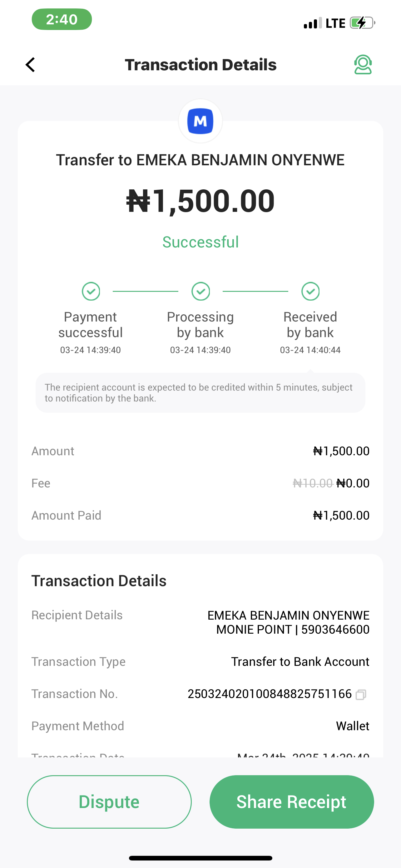
Task: Tap the Processing by bank checkmark
Action: 201,291
